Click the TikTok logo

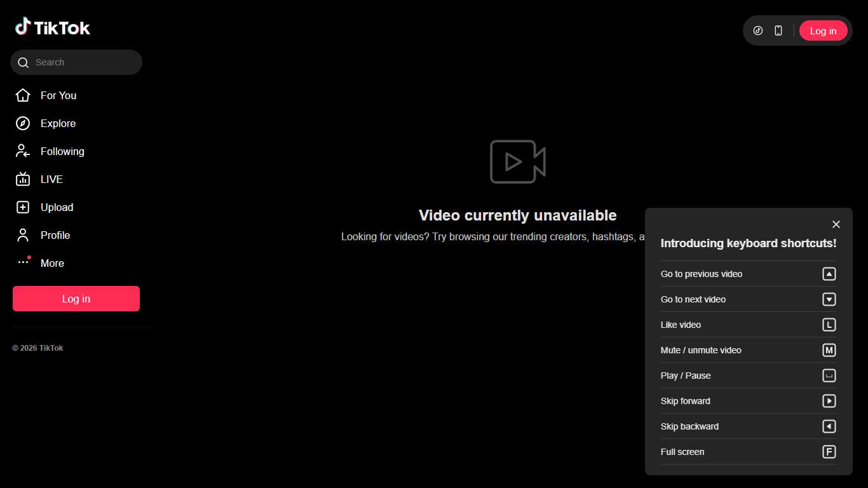[x=53, y=27]
